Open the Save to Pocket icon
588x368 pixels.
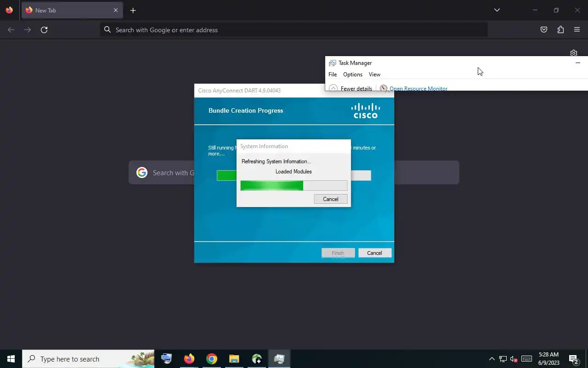click(x=544, y=30)
